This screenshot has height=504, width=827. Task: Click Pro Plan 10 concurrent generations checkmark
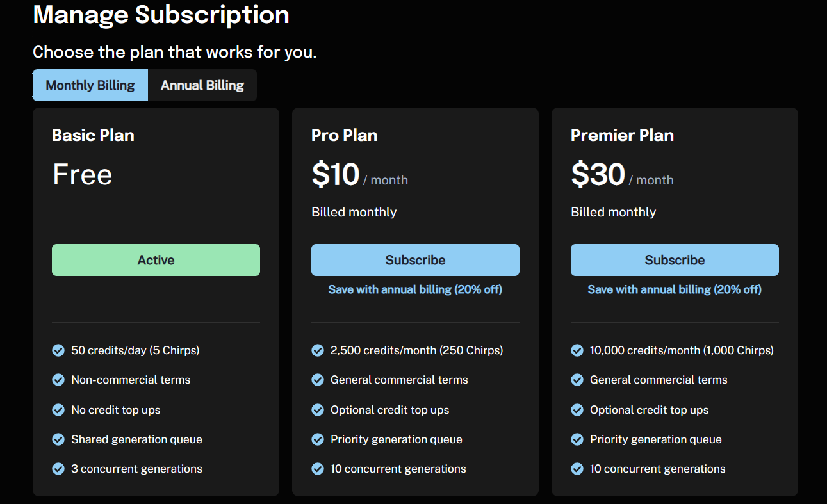point(318,469)
